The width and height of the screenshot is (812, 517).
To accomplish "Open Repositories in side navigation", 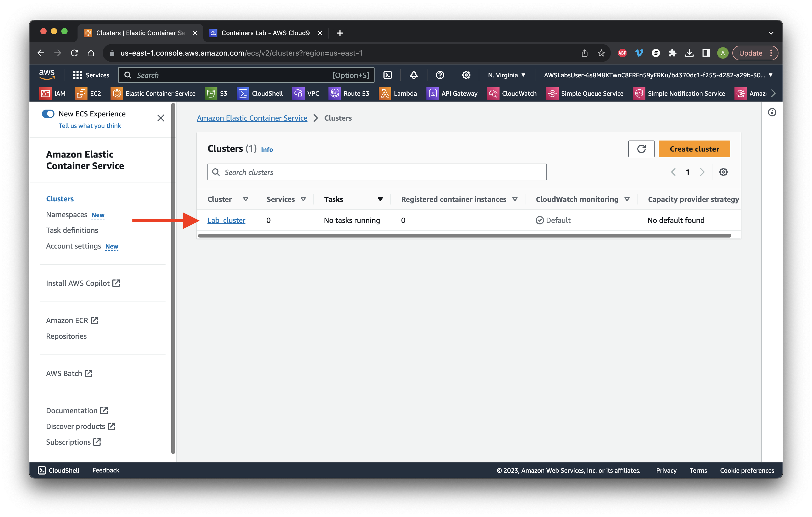I will (66, 336).
